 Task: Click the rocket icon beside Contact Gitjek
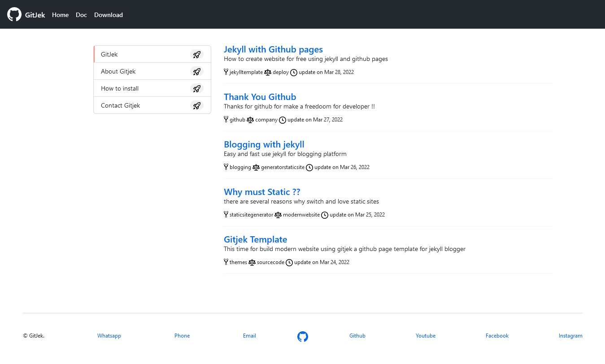tap(197, 105)
